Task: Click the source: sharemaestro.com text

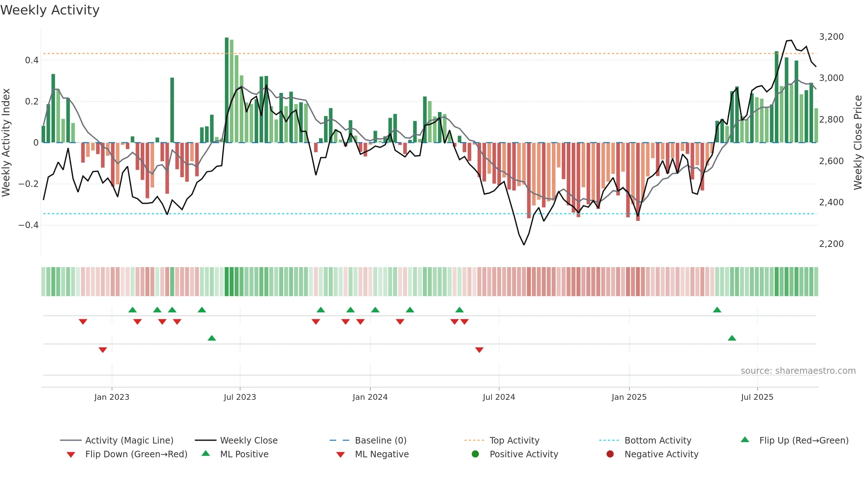Action: tap(798, 371)
